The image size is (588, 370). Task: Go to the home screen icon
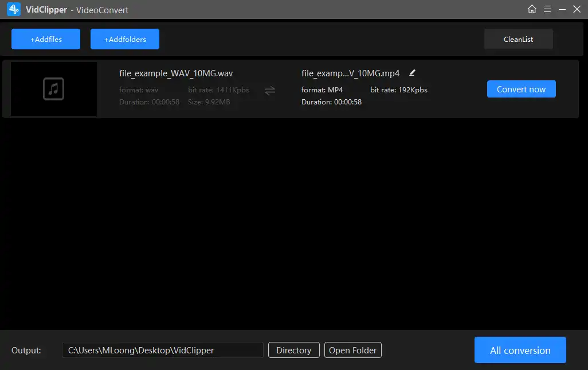(x=532, y=9)
